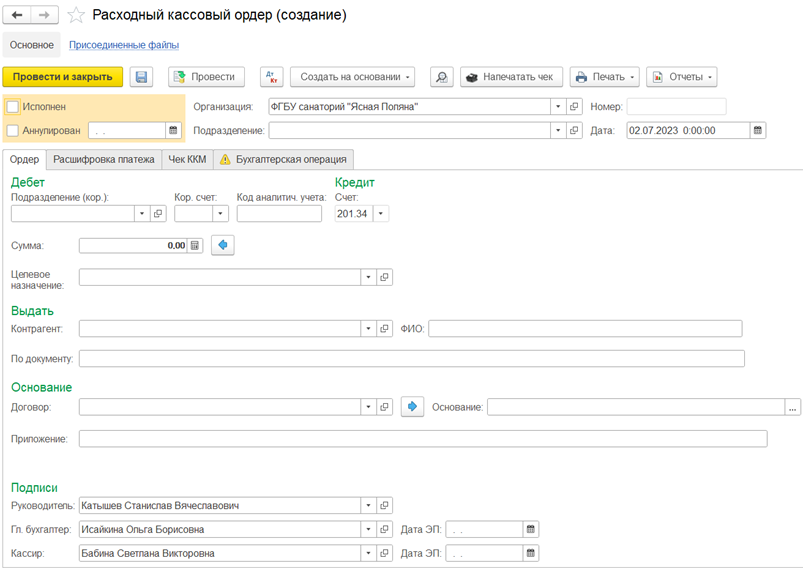Click blue right arrow next to Договор
Image resolution: width=803 pixels, height=569 pixels.
click(x=412, y=407)
